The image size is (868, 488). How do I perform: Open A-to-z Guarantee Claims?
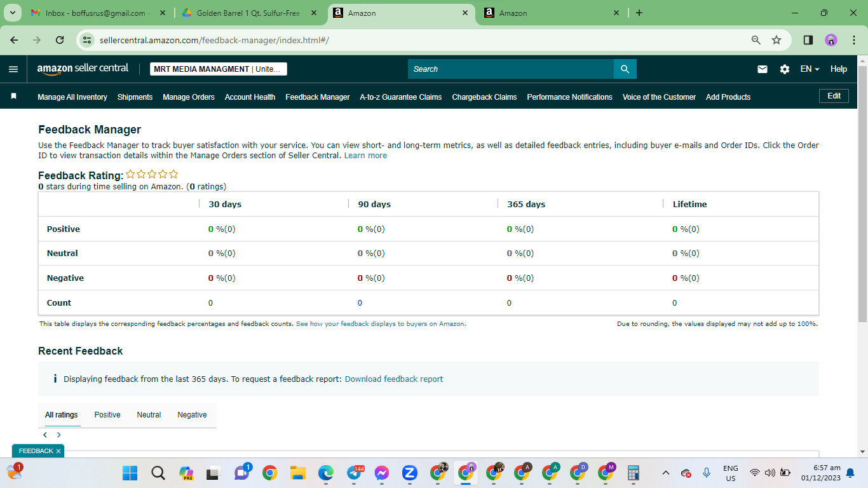[x=401, y=97]
